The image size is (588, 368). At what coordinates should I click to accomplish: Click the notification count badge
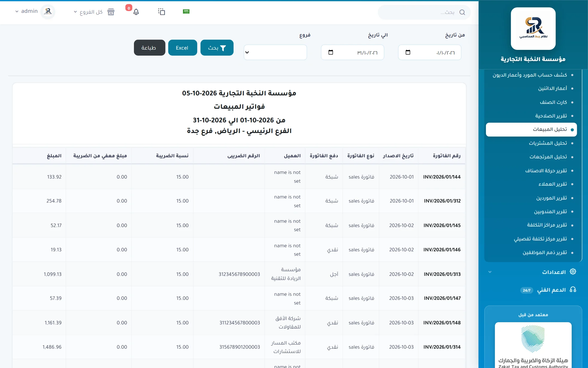129,8
